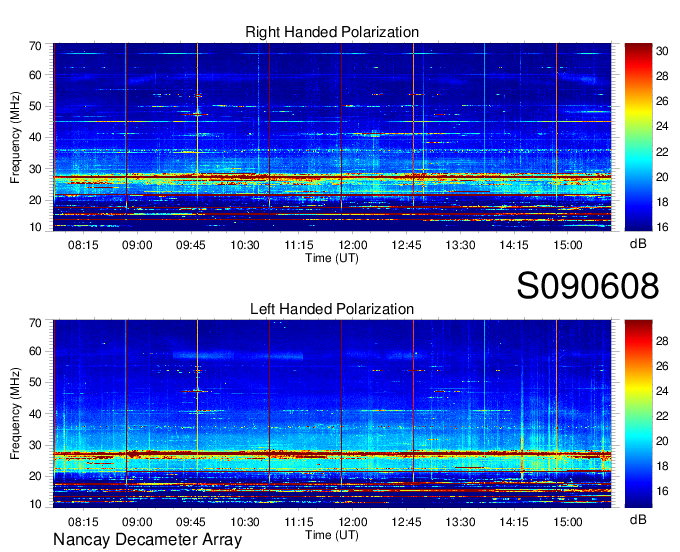The height and width of the screenshot is (552, 680).
Task: Click the 15:00 time tick of Right Handed plot
Action: tap(568, 245)
